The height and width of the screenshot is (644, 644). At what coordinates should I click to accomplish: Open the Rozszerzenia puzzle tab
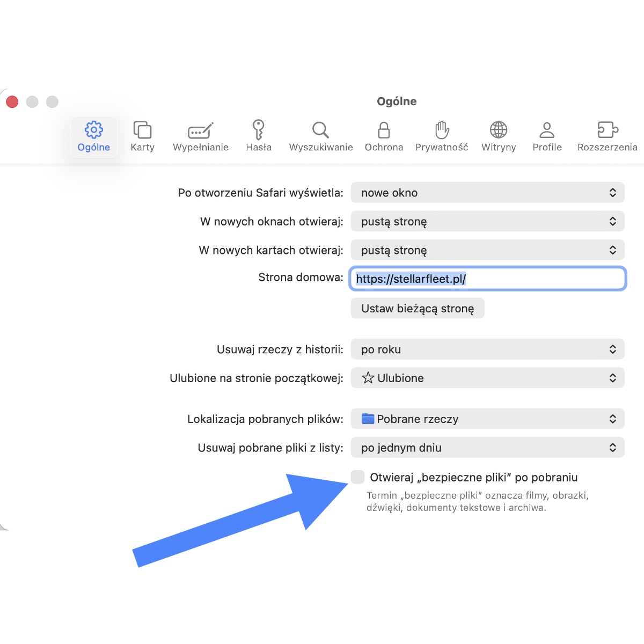tap(608, 137)
